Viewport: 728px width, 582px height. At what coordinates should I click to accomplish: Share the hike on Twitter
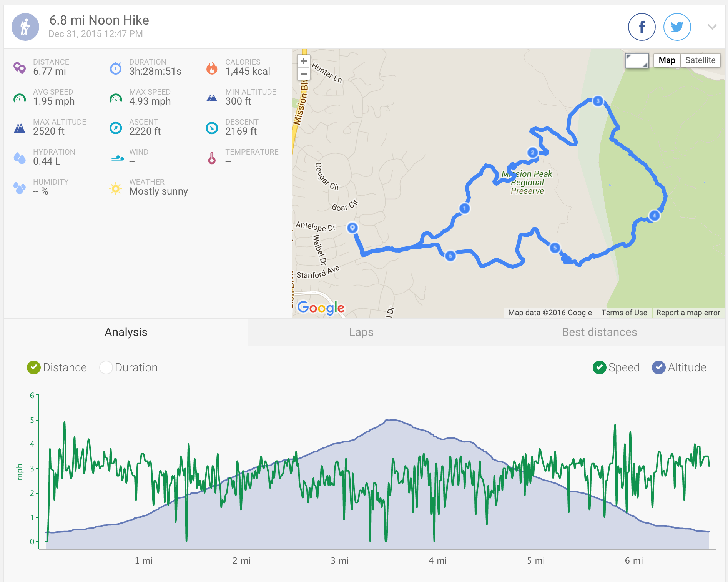677,27
